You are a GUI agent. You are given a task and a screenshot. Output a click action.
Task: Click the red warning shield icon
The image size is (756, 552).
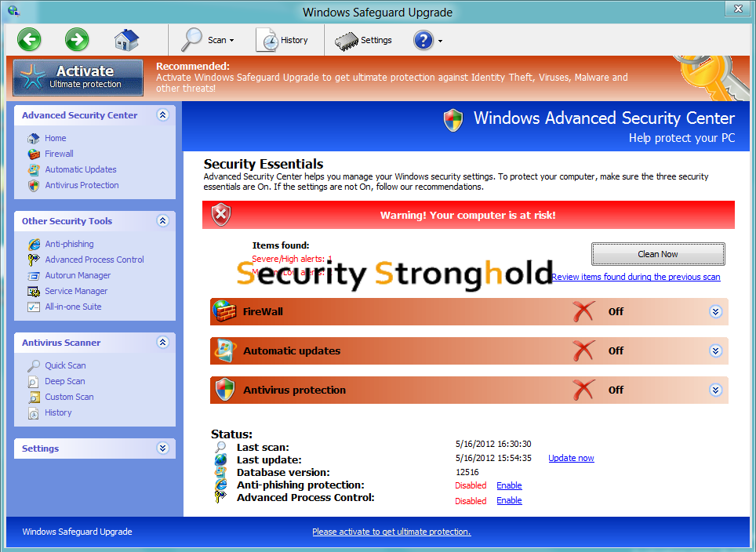[x=221, y=215]
